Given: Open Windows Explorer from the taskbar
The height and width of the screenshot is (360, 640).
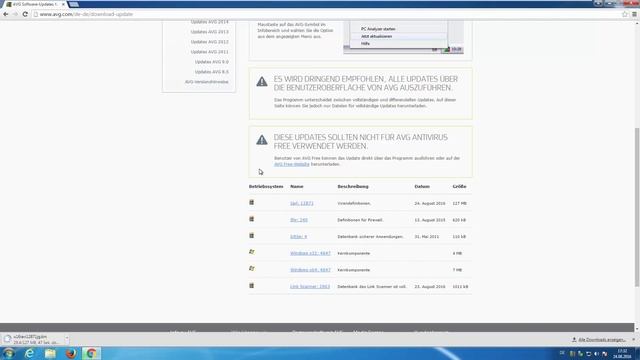Looking at the screenshot, I should 50,353.
